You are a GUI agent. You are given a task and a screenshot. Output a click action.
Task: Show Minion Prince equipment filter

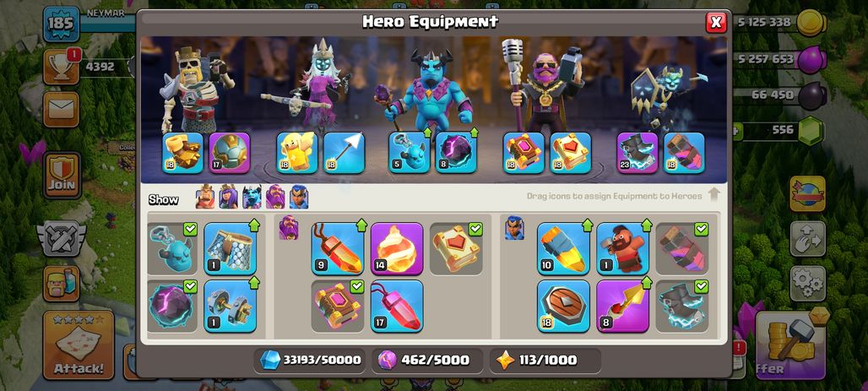(x=252, y=197)
